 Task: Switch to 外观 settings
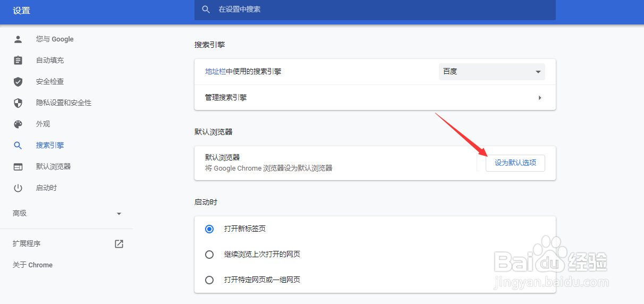click(43, 124)
